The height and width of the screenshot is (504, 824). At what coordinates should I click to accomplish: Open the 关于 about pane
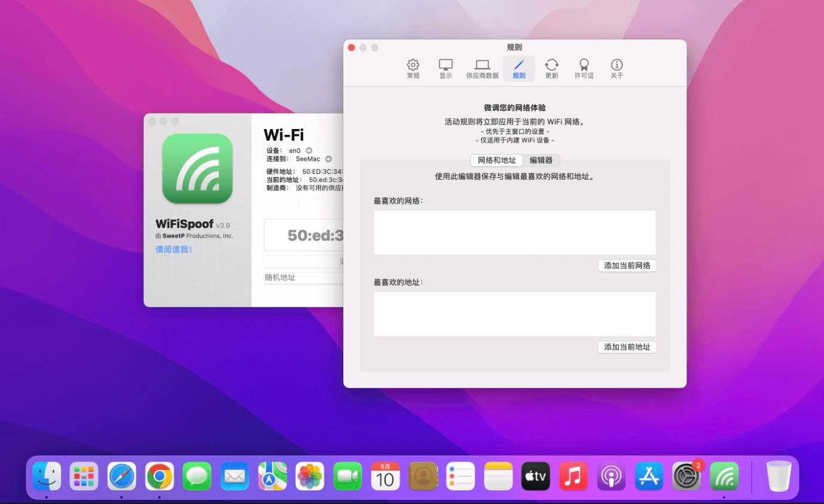tap(616, 69)
